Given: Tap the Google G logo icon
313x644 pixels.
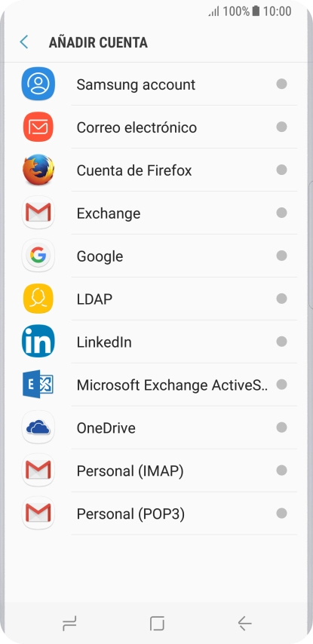Looking at the screenshot, I should [38, 256].
